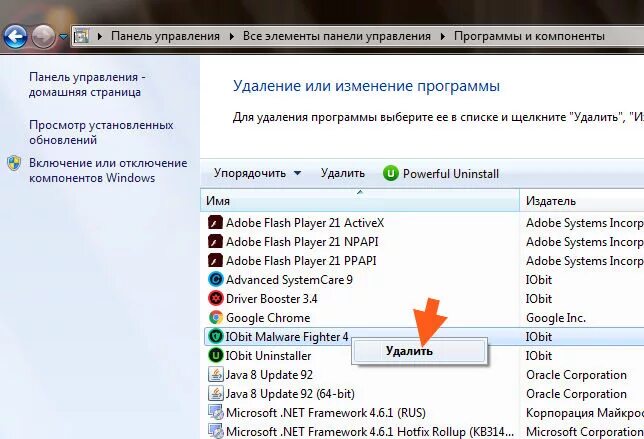Screen dimensions: 644x439
Task: Expand the arrow after Панель управления in breadcrumb
Action: pos(231,36)
